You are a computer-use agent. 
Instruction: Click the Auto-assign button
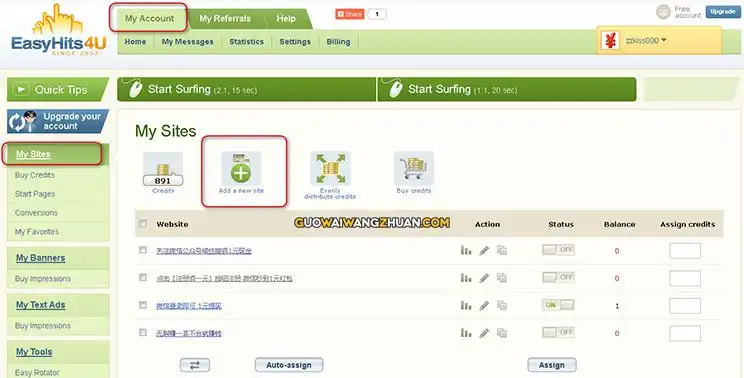click(289, 365)
